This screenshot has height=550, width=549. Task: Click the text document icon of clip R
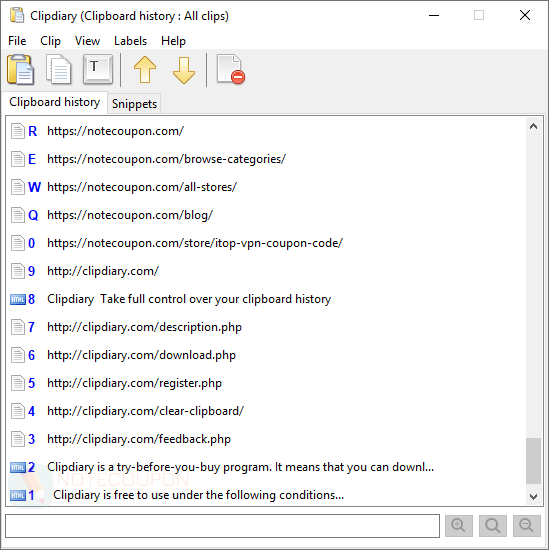(x=18, y=131)
